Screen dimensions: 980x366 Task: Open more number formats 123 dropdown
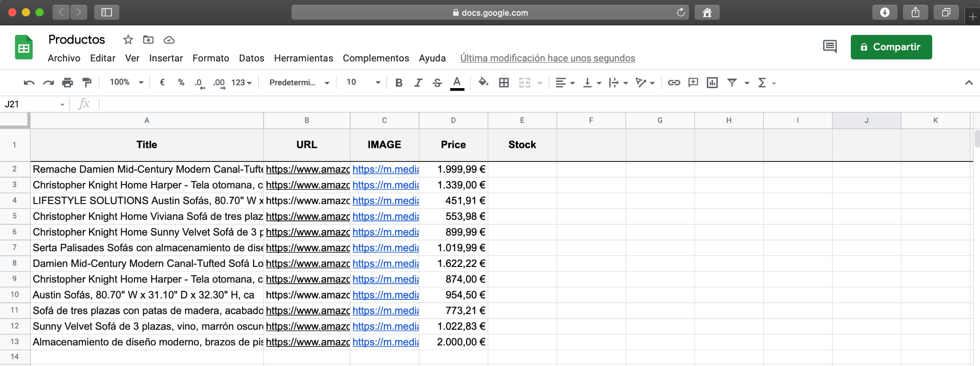pyautogui.click(x=241, y=82)
